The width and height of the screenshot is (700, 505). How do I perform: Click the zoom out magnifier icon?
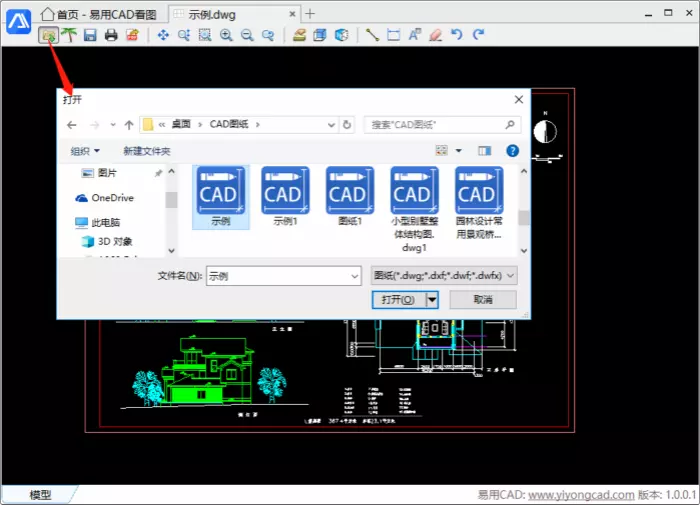click(247, 35)
